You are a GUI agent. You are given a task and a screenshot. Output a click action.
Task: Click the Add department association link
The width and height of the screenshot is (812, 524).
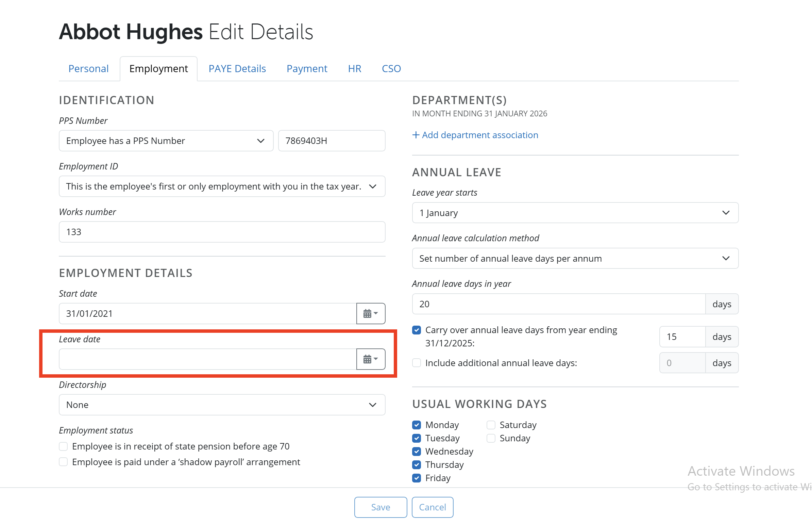point(475,135)
